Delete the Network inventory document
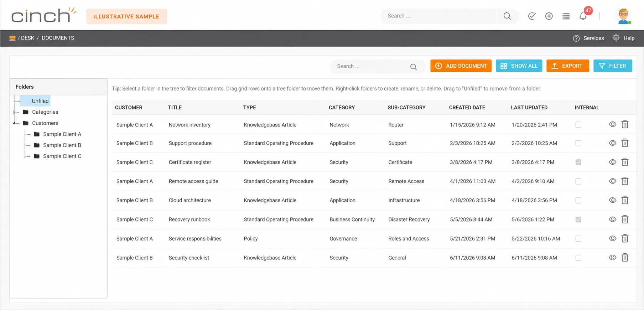Screen dimensions: 644x310 point(625,124)
